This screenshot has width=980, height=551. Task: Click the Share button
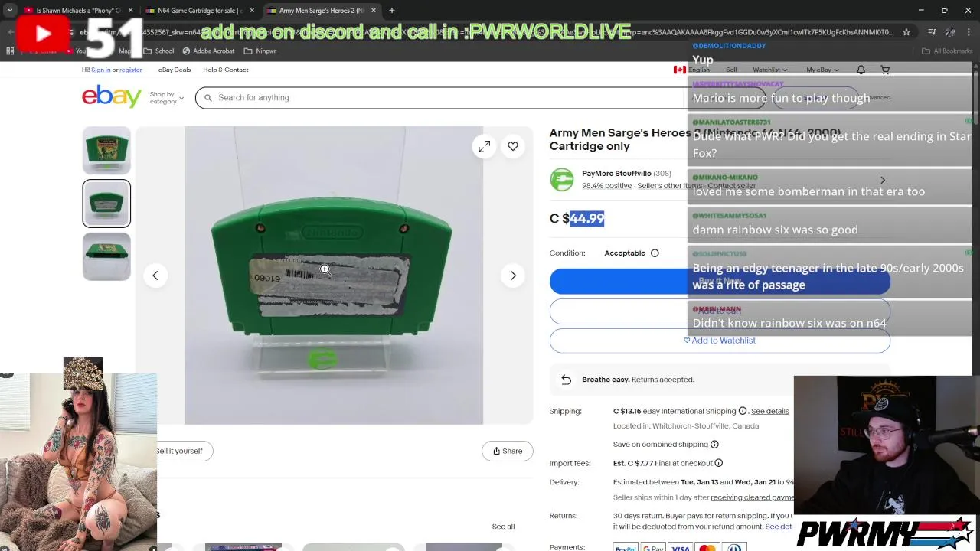point(508,451)
